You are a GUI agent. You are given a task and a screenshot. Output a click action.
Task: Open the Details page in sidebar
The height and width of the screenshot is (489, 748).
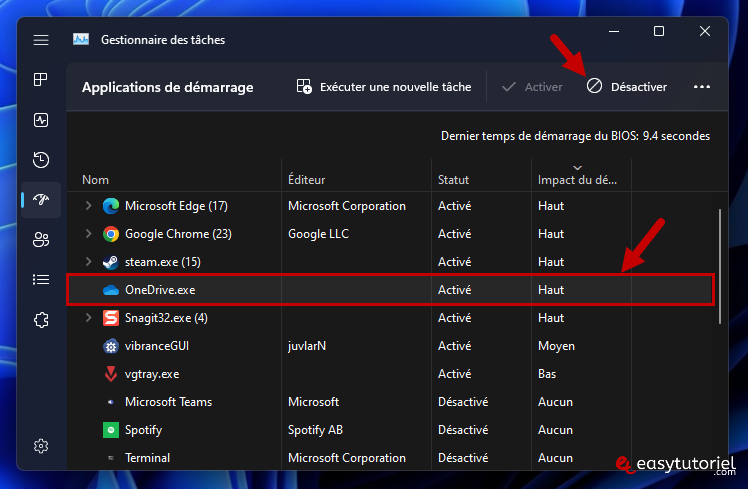(x=41, y=279)
